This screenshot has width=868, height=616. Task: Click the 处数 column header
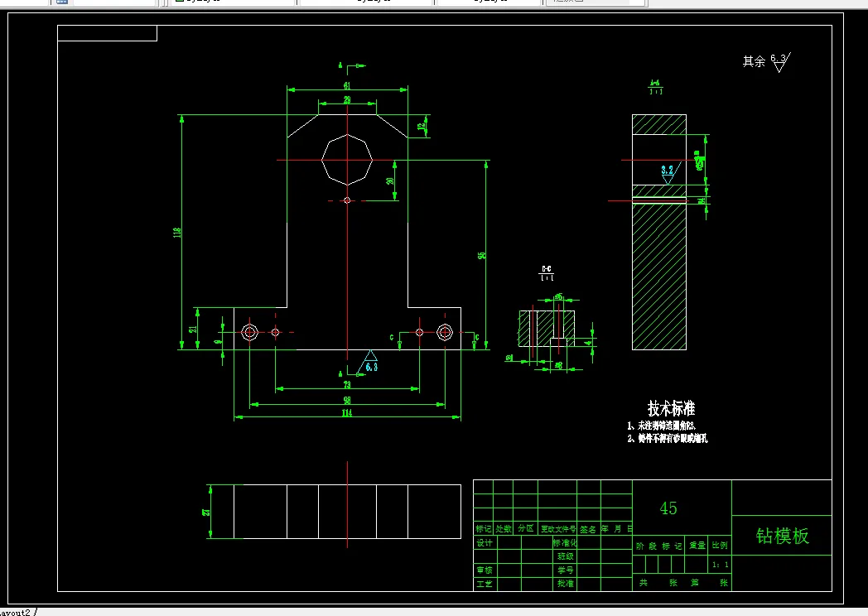click(x=504, y=528)
